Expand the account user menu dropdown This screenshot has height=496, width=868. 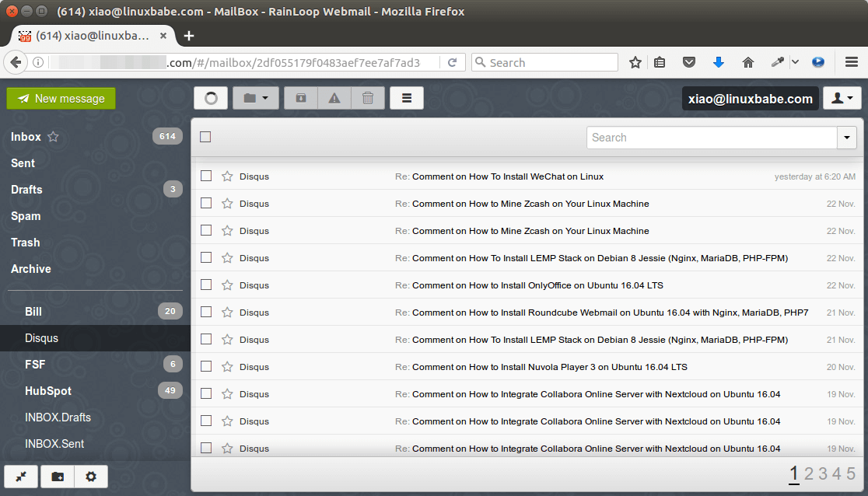tap(842, 98)
